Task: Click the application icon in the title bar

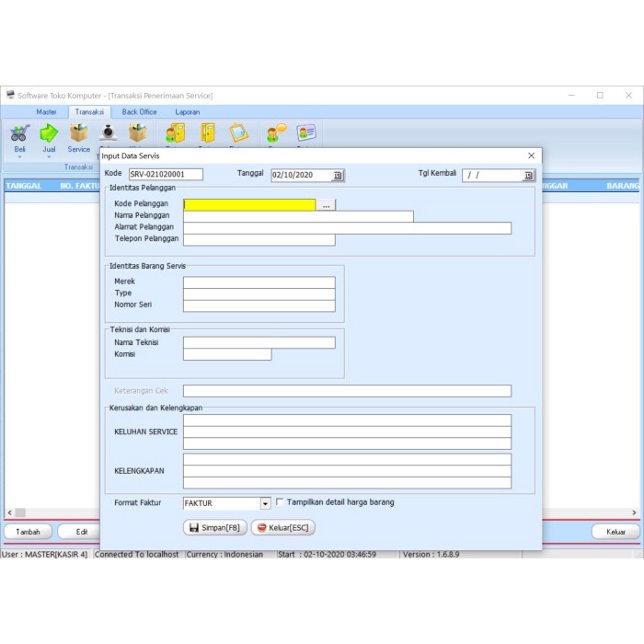Action: click(x=10, y=95)
